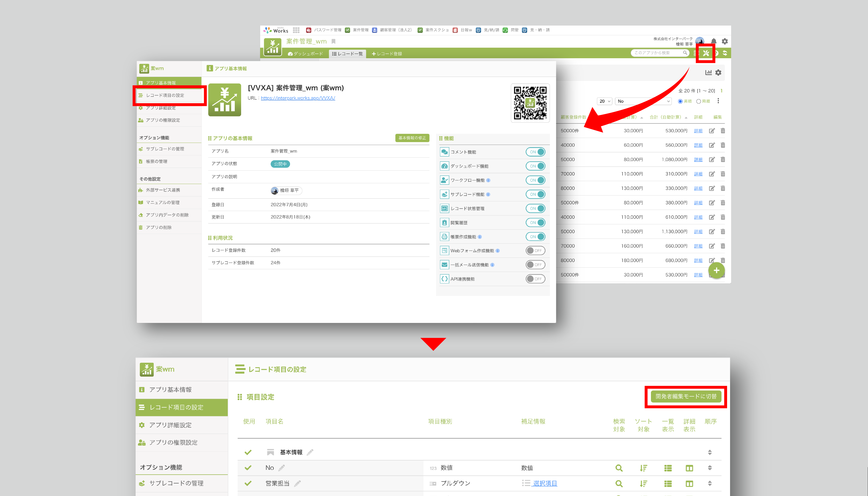The image size is (868, 496).
Task: Select レコード項目の設定 in upper sidebar
Action: click(x=169, y=95)
